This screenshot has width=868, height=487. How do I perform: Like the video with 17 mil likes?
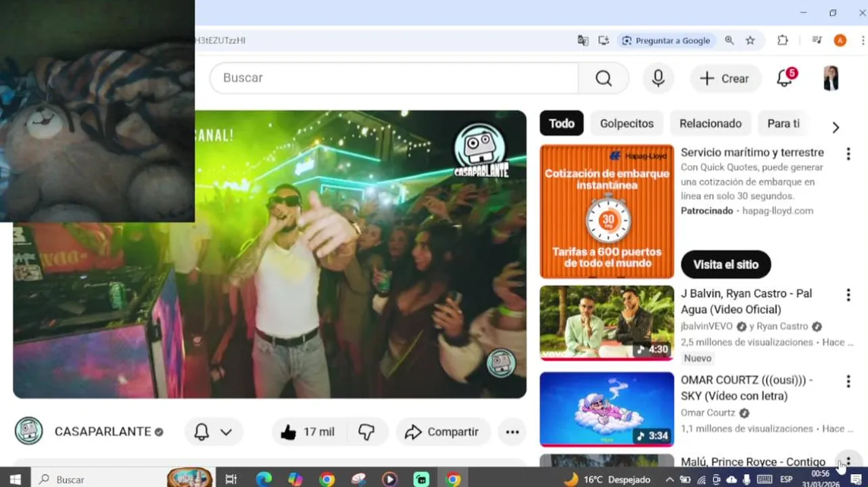(x=309, y=432)
